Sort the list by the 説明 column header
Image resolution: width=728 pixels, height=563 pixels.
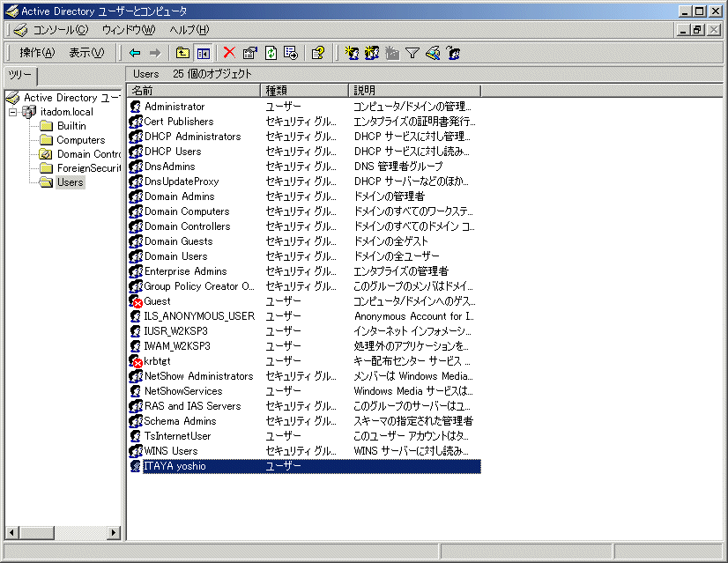(x=414, y=91)
